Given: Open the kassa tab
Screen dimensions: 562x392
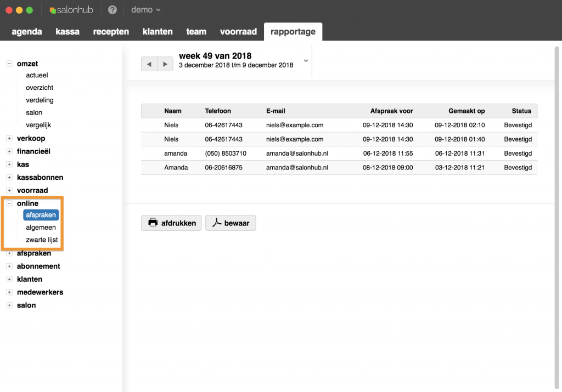Looking at the screenshot, I should (x=68, y=32).
